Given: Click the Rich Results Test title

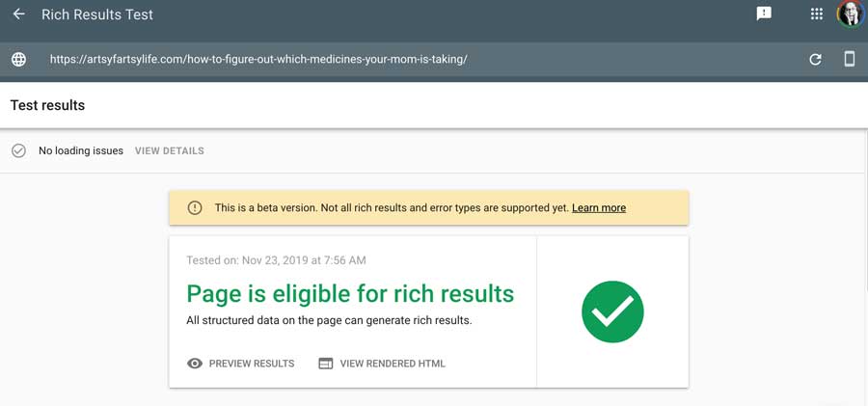Looking at the screenshot, I should click(x=97, y=14).
